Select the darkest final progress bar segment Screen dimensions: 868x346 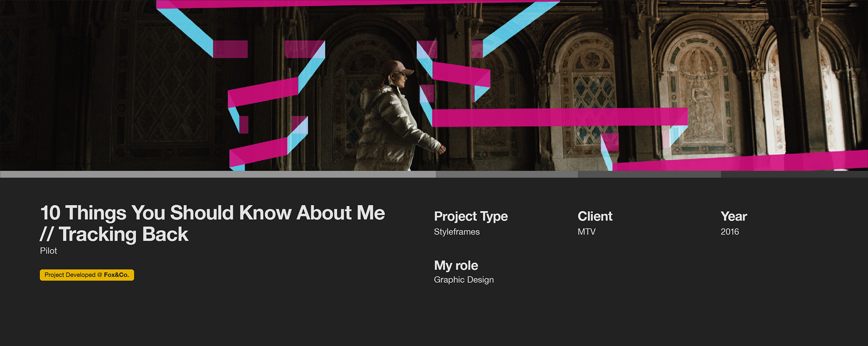794,174
